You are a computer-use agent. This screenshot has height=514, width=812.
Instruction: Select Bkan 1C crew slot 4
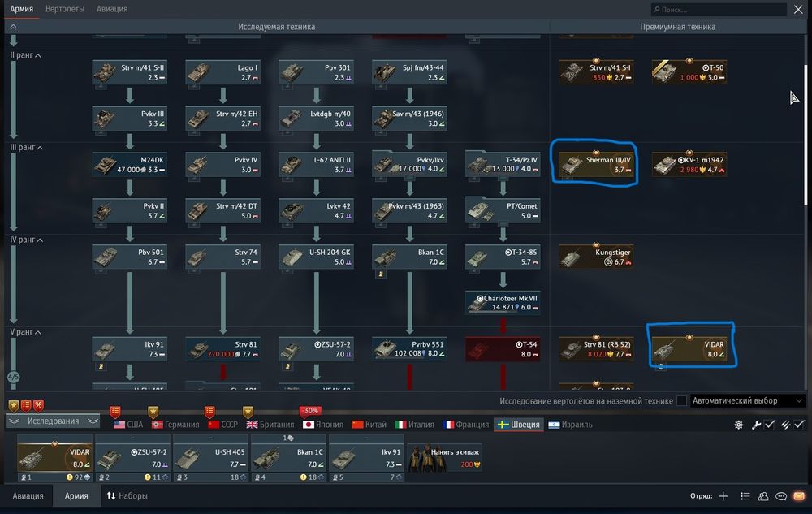[x=288, y=458]
